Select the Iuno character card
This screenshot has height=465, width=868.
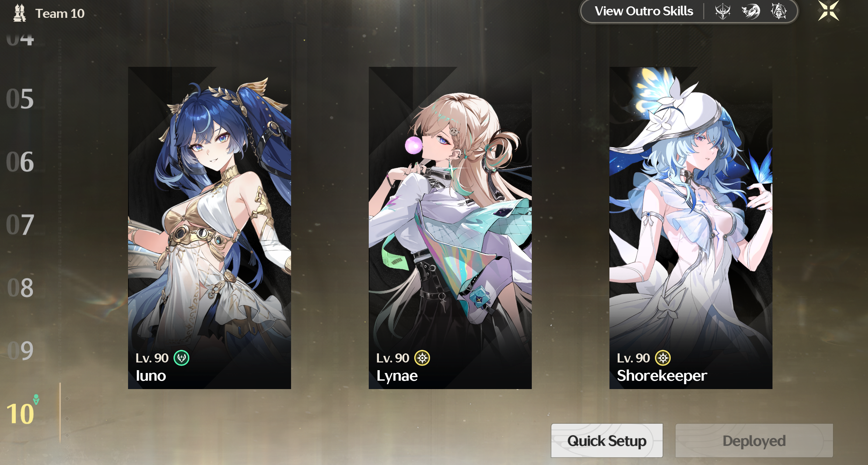[x=210, y=228]
